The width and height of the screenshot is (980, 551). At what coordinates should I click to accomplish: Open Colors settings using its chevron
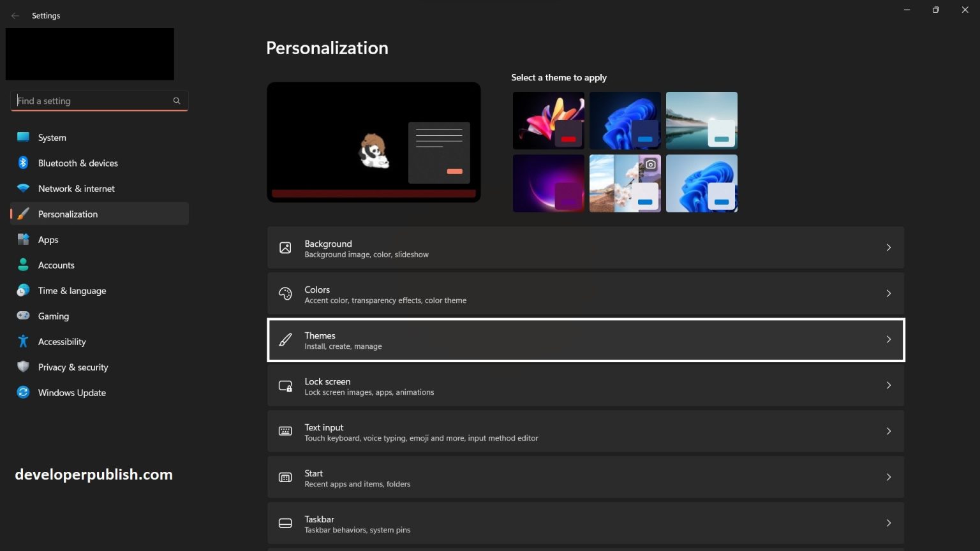coord(889,293)
